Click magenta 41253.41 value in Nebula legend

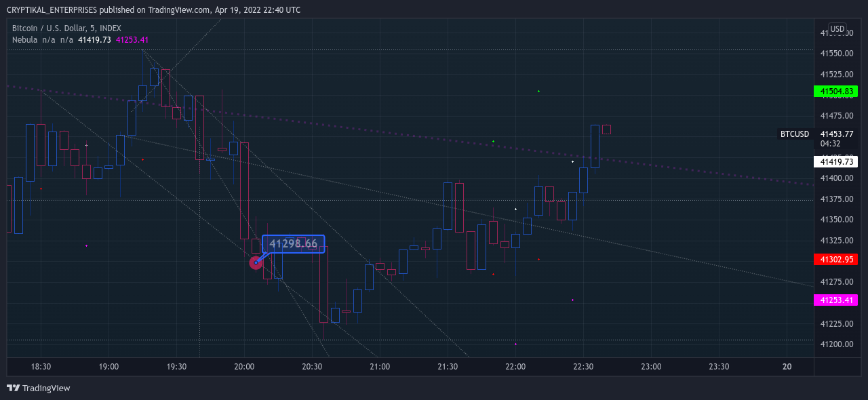132,40
